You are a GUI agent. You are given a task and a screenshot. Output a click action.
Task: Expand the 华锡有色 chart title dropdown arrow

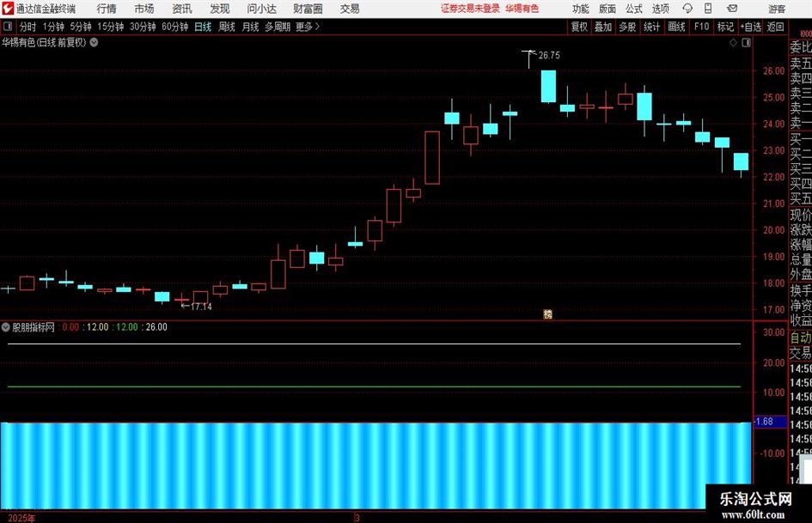pyautogui.click(x=94, y=42)
